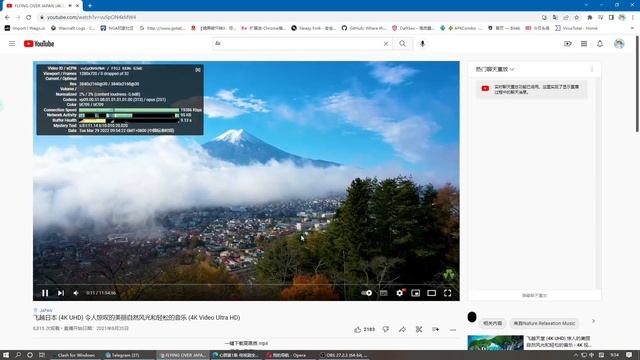Open the Windows notification center
Image resolution: width=640 pixels, height=360 pixels.
[629, 355]
